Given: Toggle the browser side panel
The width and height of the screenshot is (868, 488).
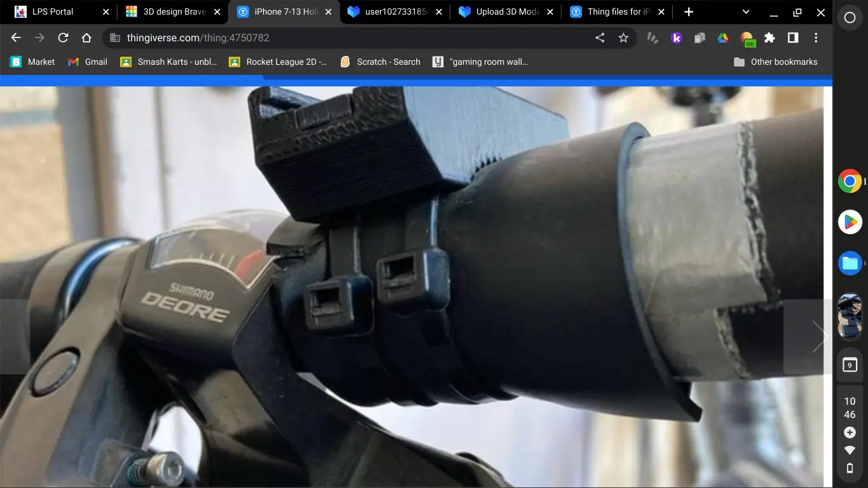Looking at the screenshot, I should (793, 38).
